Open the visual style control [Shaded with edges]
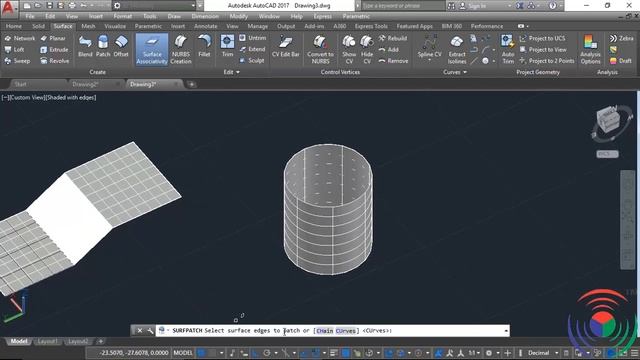 (71, 98)
